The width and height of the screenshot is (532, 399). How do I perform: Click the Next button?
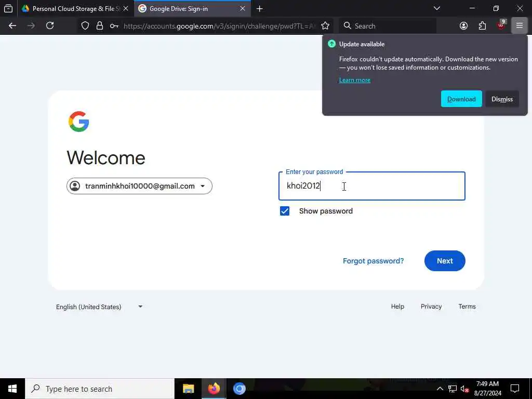(x=445, y=261)
